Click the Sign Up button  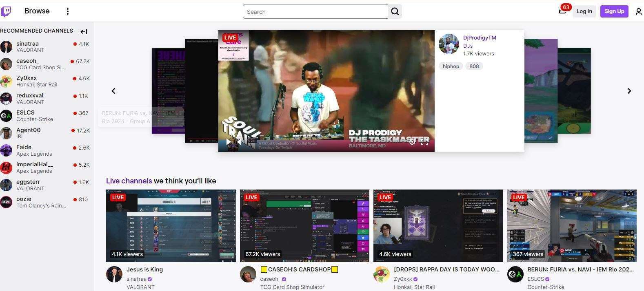point(614,11)
